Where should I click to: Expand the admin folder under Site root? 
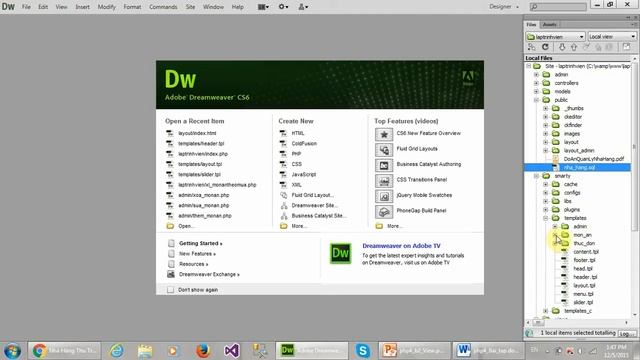(x=536, y=75)
